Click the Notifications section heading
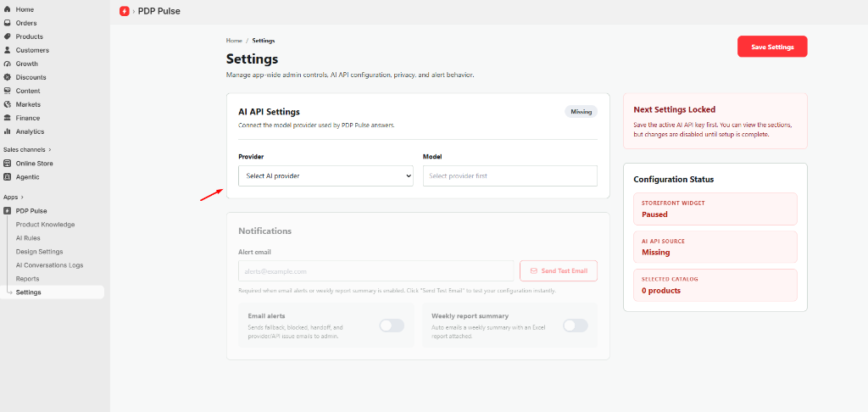 264,231
